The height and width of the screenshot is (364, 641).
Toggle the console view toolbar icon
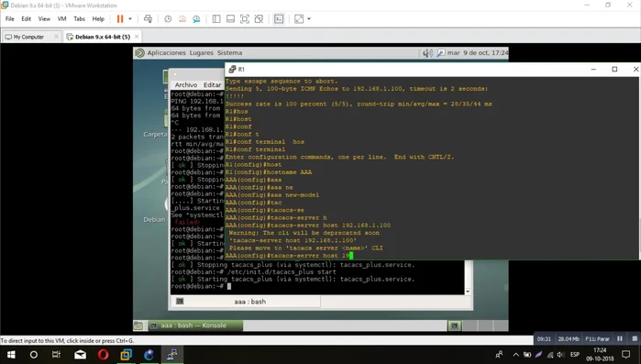point(279,18)
